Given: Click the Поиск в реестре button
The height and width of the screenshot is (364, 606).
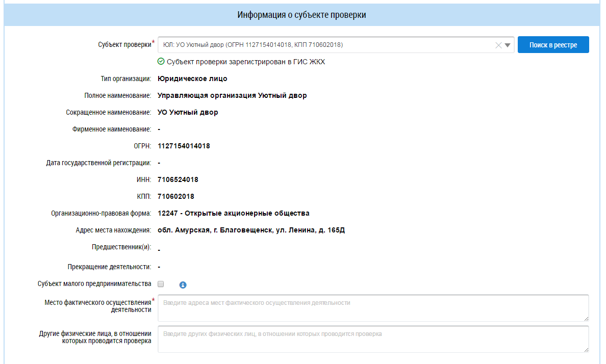Looking at the screenshot, I should pos(553,45).
